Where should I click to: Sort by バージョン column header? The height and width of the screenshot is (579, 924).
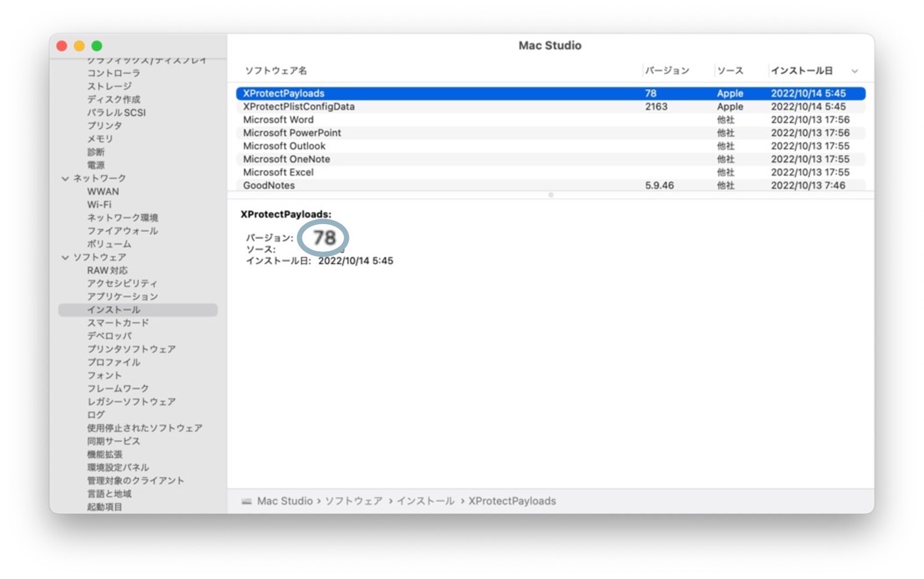tap(667, 71)
